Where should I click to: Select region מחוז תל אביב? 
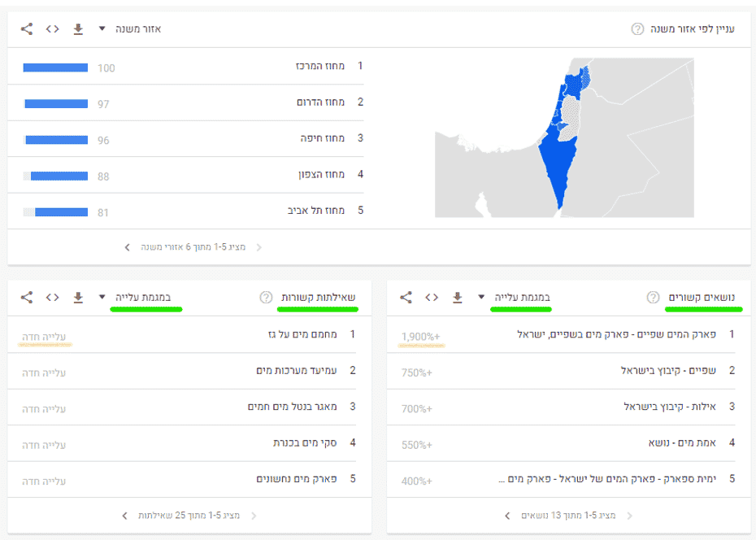pos(316,211)
